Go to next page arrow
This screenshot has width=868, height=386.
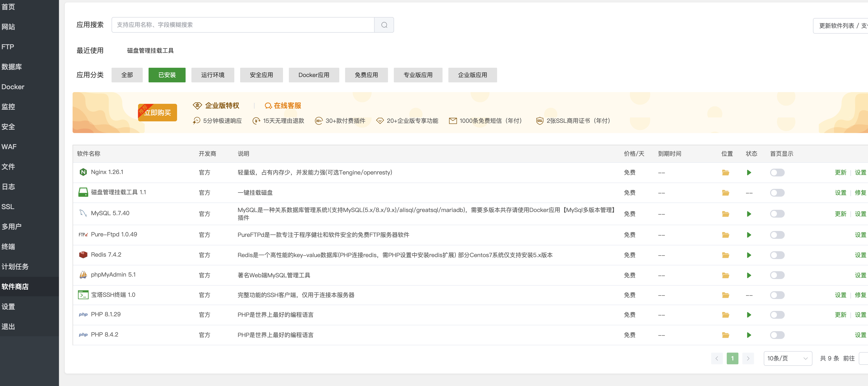coord(748,358)
